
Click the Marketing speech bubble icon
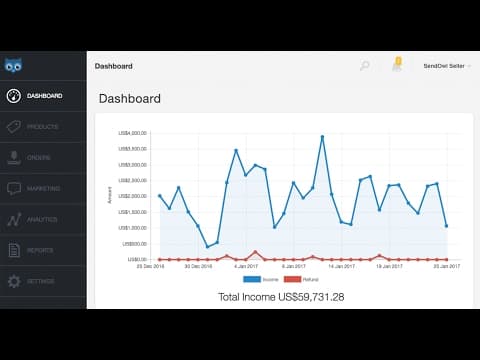pos(14,189)
